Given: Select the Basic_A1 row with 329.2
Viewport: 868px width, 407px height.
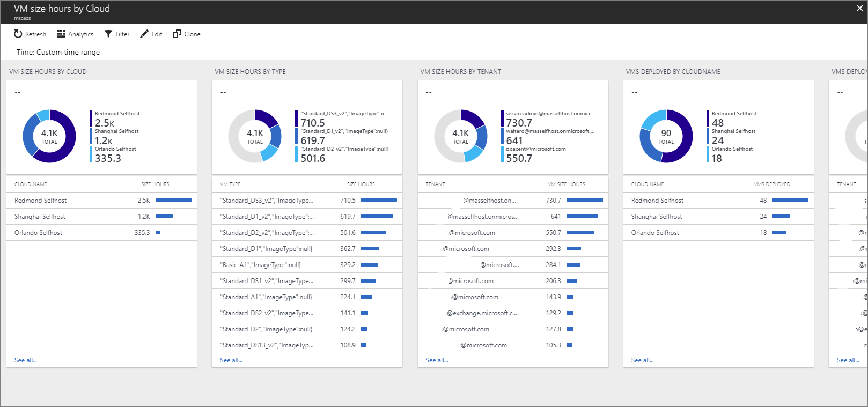Looking at the screenshot, I should [307, 265].
